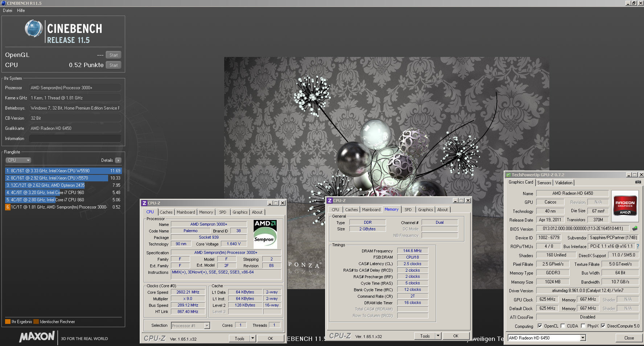Click the Information input field in Cinebench
The width and height of the screenshot is (644, 346).
pyautogui.click(x=75, y=139)
